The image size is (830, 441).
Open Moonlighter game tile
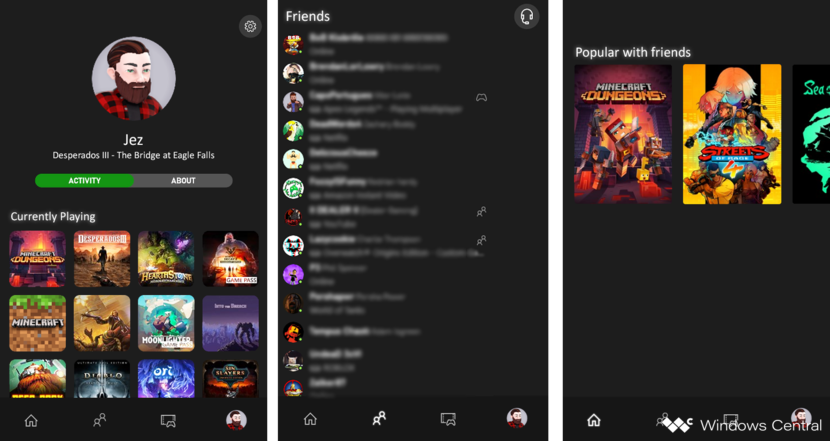tap(166, 323)
